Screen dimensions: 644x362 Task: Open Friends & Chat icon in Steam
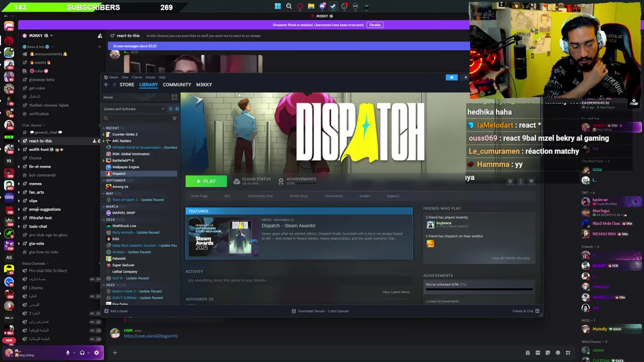tap(537, 311)
